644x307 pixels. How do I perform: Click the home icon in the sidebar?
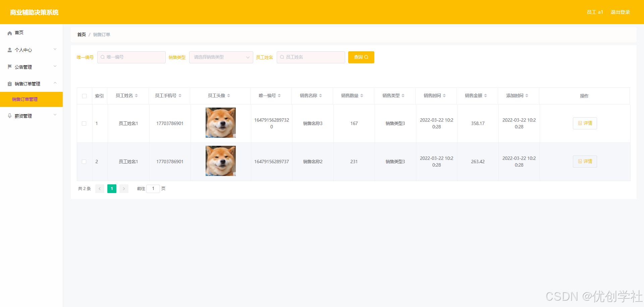pos(10,33)
